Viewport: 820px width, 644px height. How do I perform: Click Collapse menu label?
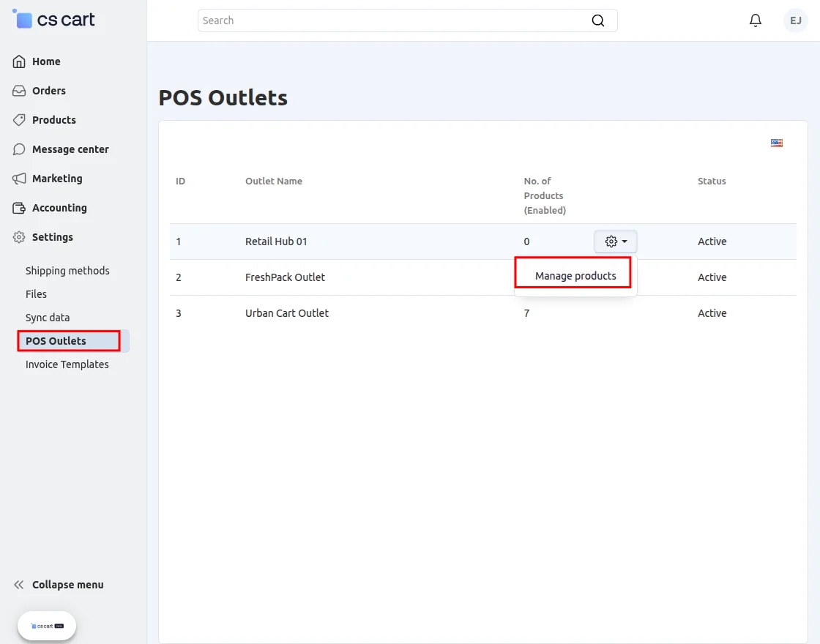coord(68,585)
